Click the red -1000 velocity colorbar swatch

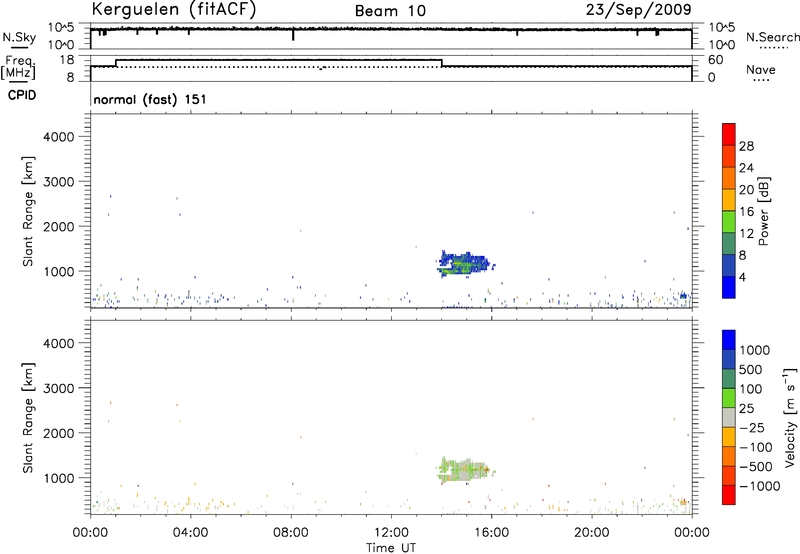click(x=729, y=495)
